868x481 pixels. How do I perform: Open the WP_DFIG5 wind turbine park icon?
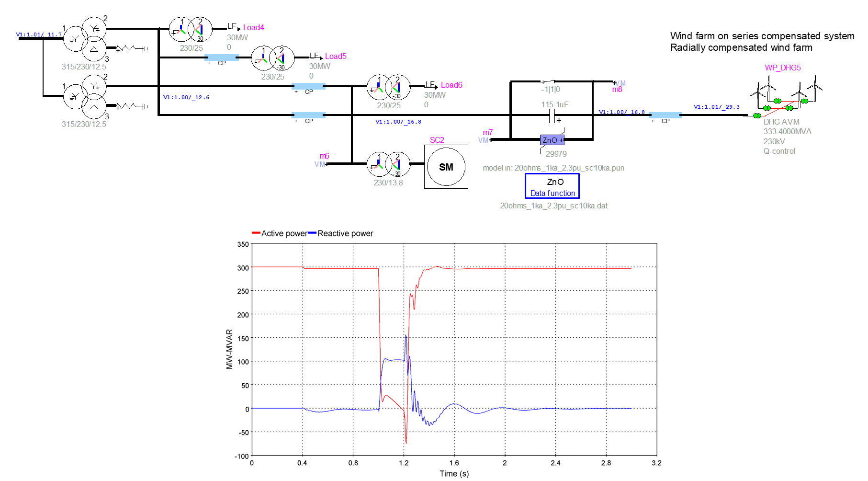[x=785, y=98]
